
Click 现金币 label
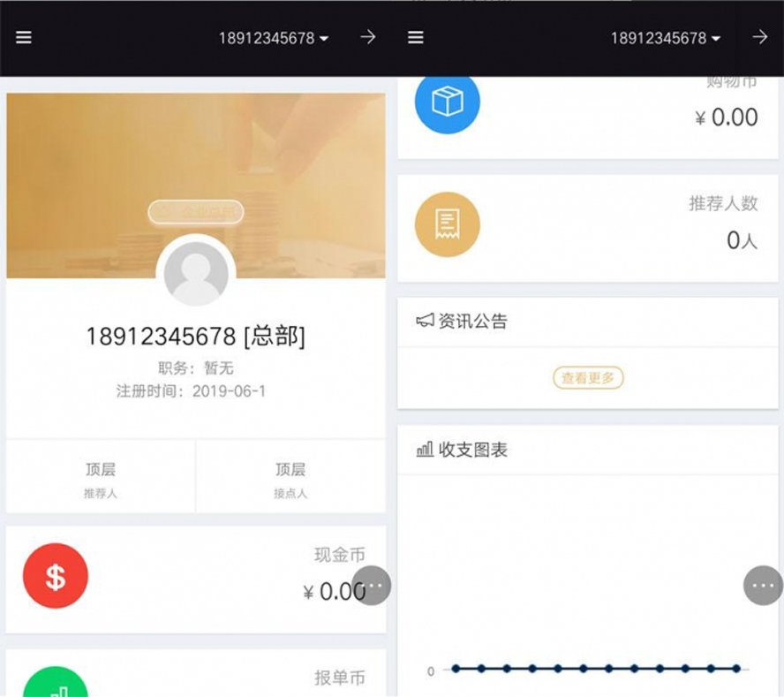coord(340,555)
